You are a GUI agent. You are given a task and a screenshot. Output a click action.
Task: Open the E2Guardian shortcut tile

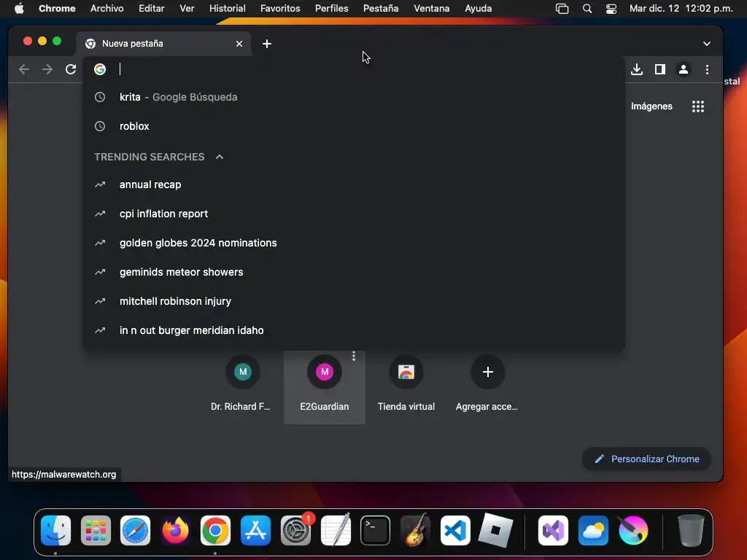coord(325,386)
